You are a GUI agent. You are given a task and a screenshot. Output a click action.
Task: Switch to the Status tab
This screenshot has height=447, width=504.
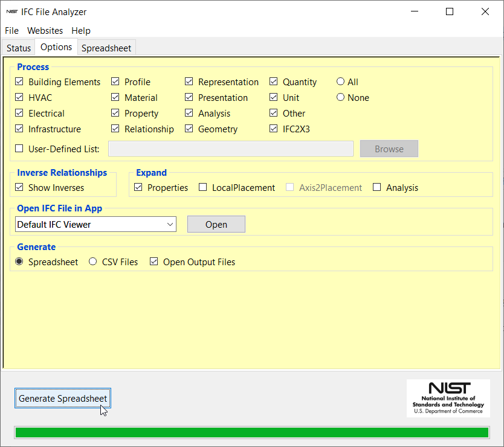[18, 48]
